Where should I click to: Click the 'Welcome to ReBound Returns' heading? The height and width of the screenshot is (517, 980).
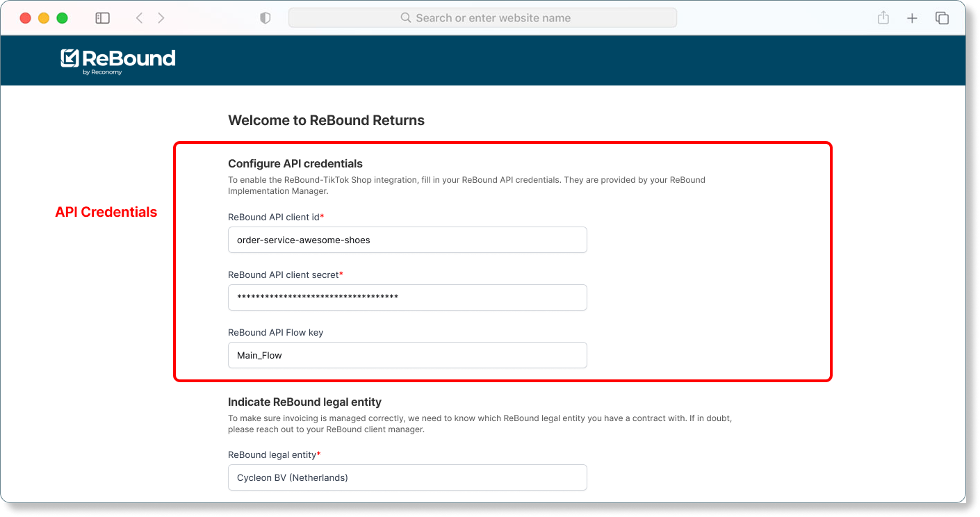pyautogui.click(x=326, y=120)
